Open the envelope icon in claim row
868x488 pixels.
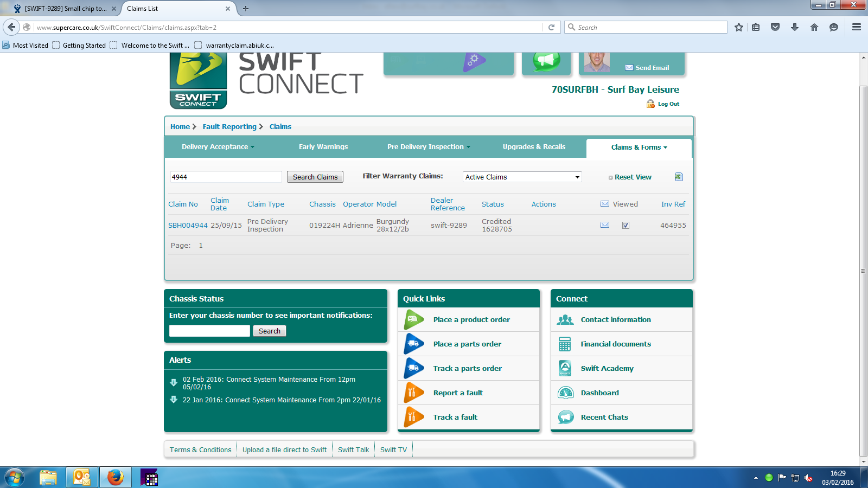605,225
